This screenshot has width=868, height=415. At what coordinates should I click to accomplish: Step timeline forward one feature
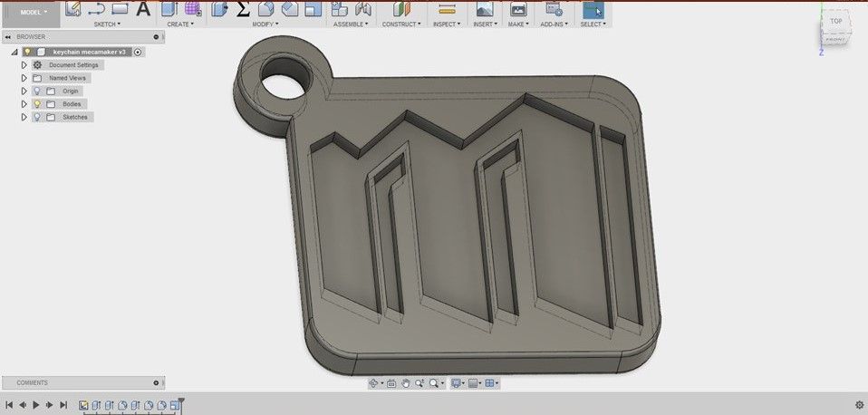(x=50, y=405)
